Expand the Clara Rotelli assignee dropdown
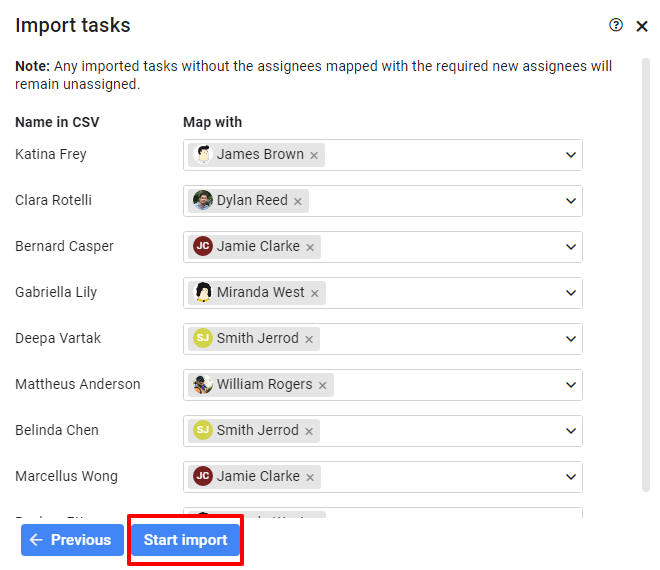 click(571, 201)
